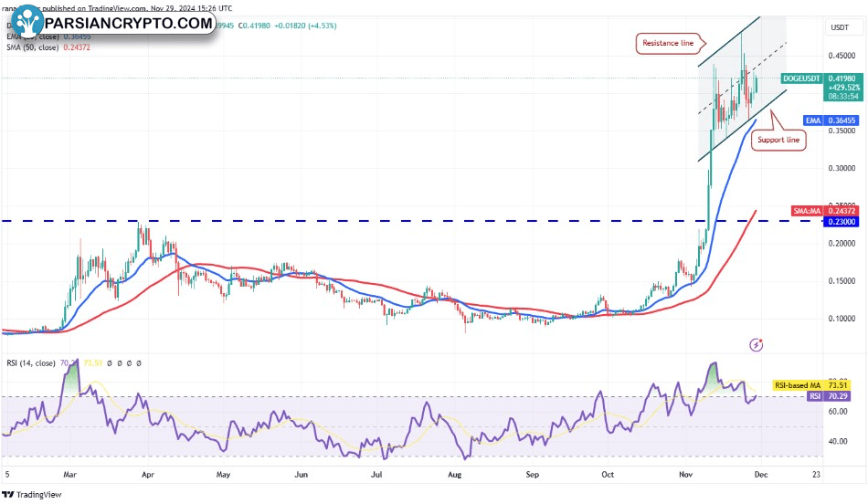Viewport: 868px width, 504px height.
Task: Click the purple lightning-bolt events icon near Dec
Action: [757, 345]
